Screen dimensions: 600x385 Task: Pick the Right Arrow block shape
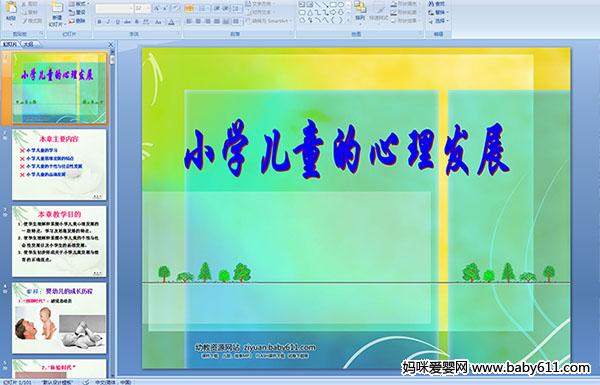point(333,13)
